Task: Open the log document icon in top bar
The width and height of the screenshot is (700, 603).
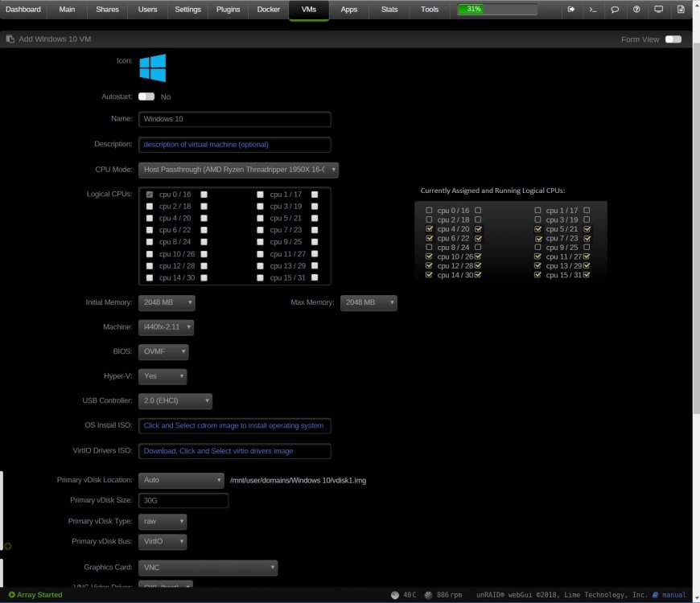Action: click(x=681, y=10)
